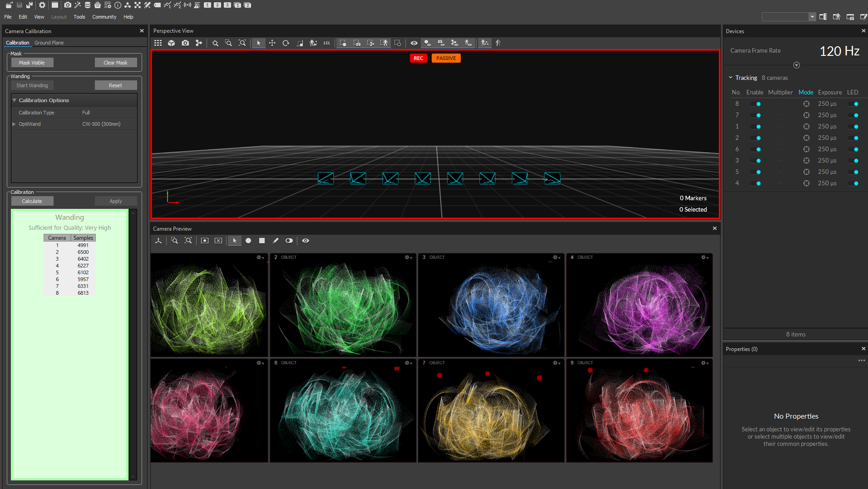Expand the OptiWand property row
This screenshot has height=489, width=868.
15,124
